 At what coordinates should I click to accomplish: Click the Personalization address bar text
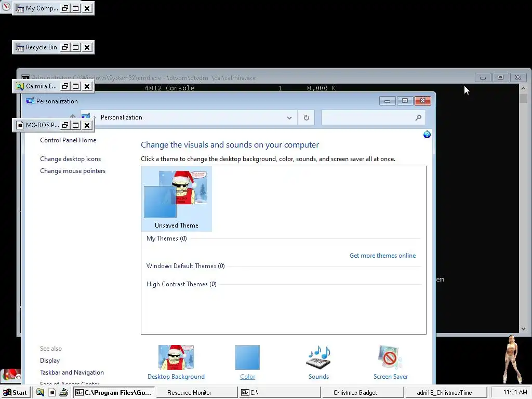click(122, 117)
